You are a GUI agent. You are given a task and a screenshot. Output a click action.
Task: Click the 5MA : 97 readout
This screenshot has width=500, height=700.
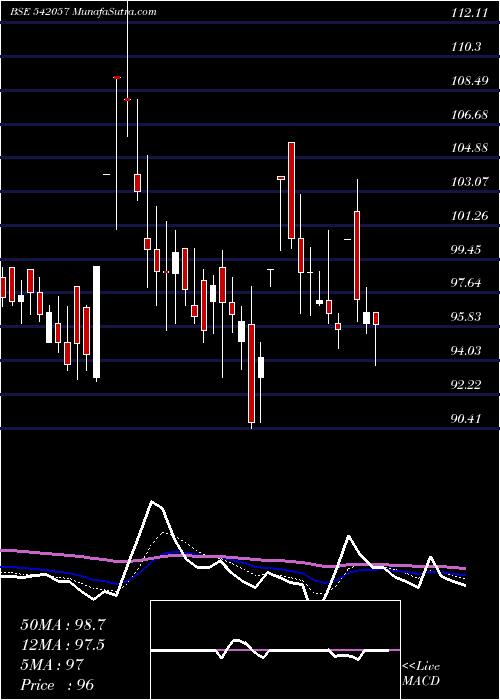pyautogui.click(x=52, y=665)
